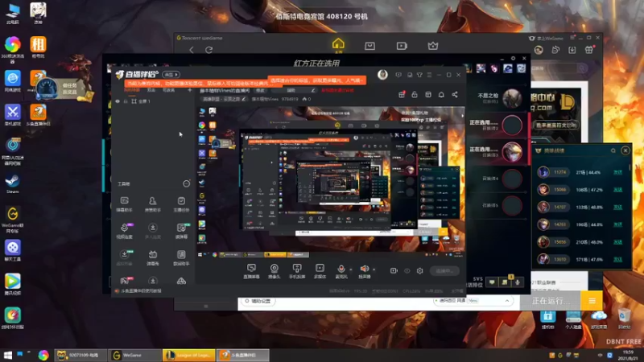
Task: Click the modify title button
Action: (x=260, y=90)
